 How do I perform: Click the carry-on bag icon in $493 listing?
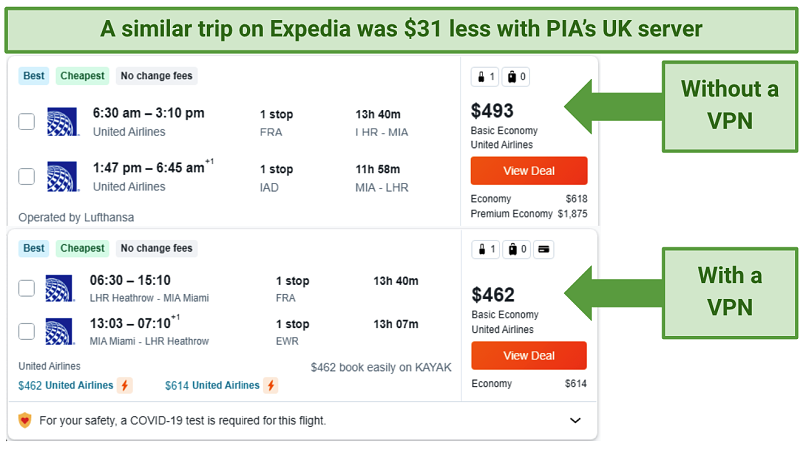pyautogui.click(x=481, y=77)
